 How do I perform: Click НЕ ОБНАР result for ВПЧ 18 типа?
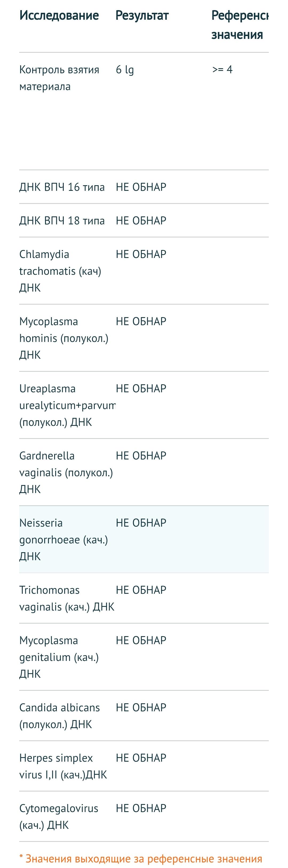click(141, 221)
